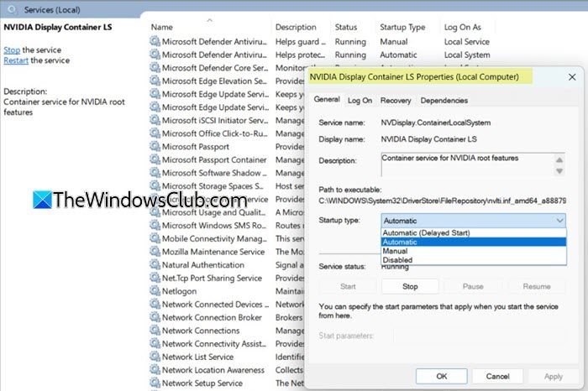
Task: Click NVDisplay.ContainerLocalSystem service name text
Action: [x=436, y=123]
